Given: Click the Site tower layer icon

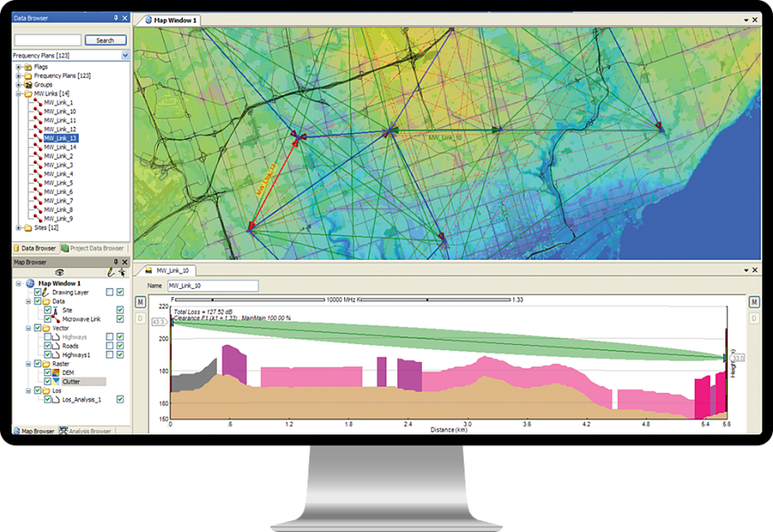Looking at the screenshot, I should [x=58, y=309].
